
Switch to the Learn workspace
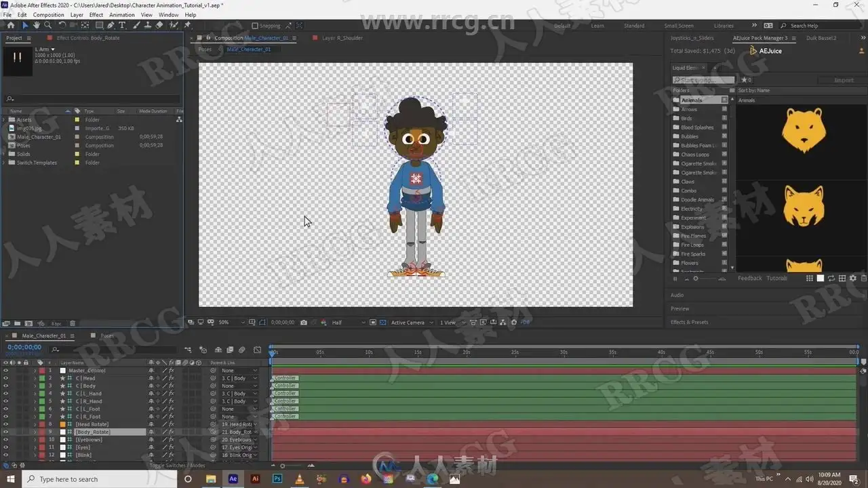597,26
